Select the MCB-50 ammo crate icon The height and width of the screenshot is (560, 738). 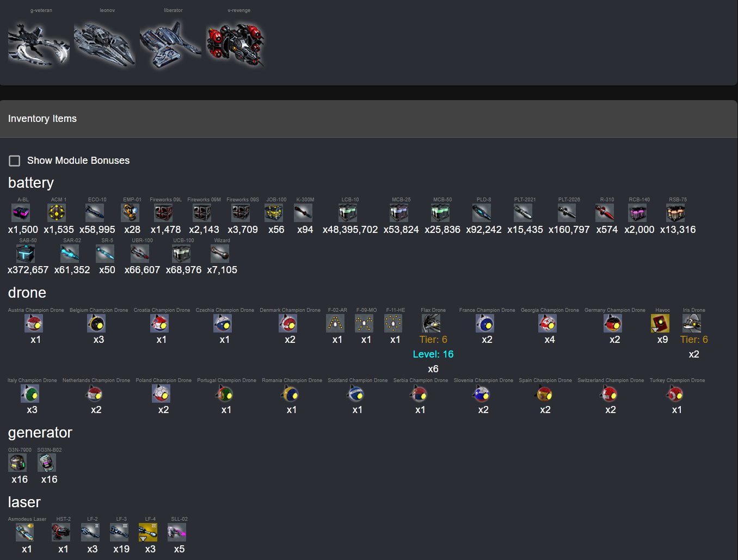(440, 213)
